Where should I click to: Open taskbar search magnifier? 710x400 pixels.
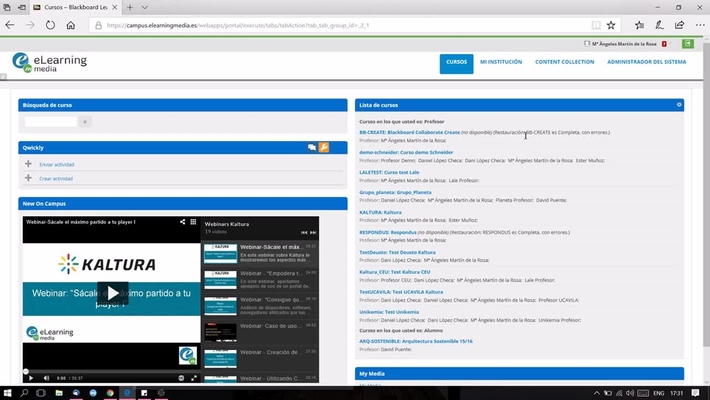pyautogui.click(x=24, y=393)
